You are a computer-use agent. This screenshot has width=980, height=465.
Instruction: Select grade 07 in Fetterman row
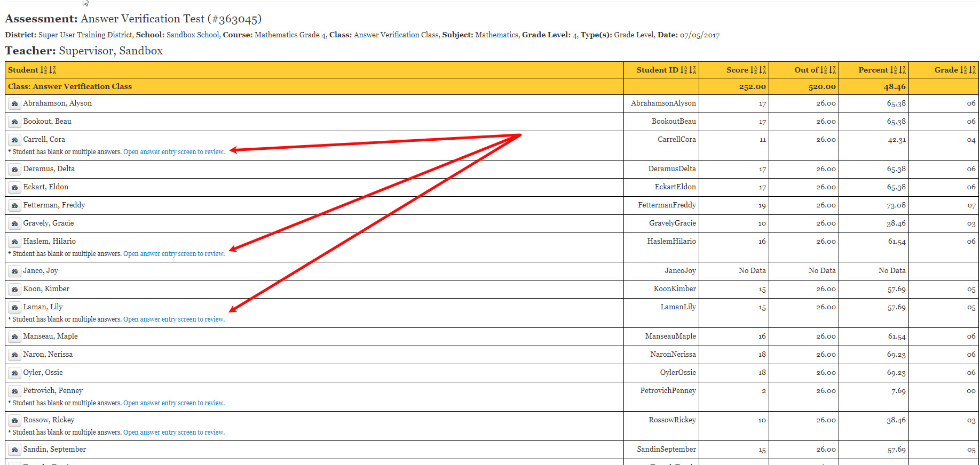[x=971, y=205]
